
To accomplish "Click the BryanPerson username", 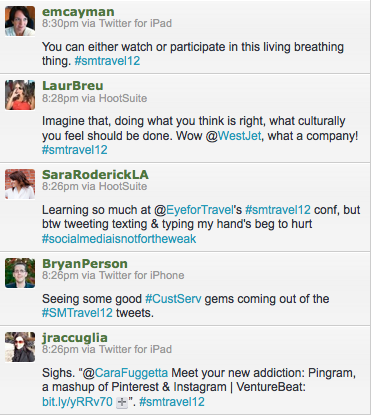I will [85, 264].
